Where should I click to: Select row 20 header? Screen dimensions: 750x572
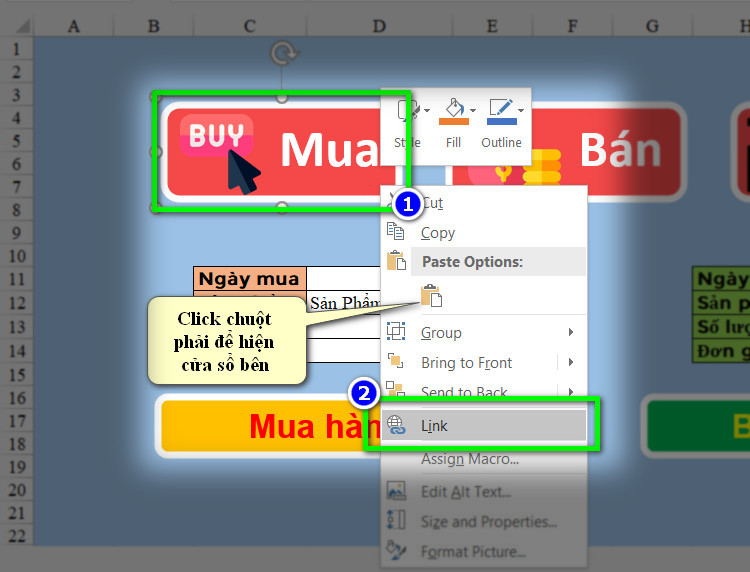16,490
